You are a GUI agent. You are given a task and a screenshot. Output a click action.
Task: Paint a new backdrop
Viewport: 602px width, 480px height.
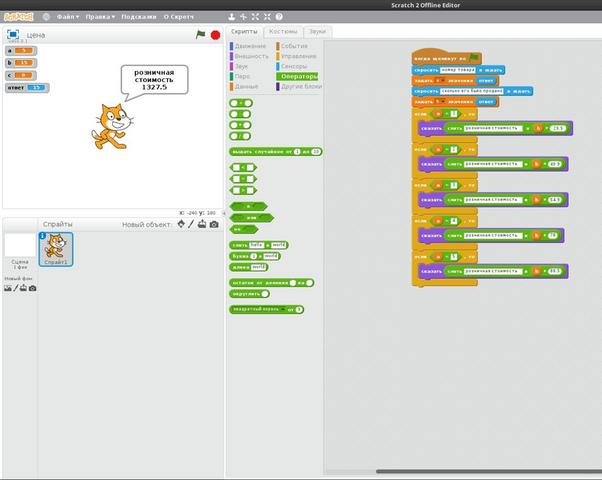(x=16, y=288)
